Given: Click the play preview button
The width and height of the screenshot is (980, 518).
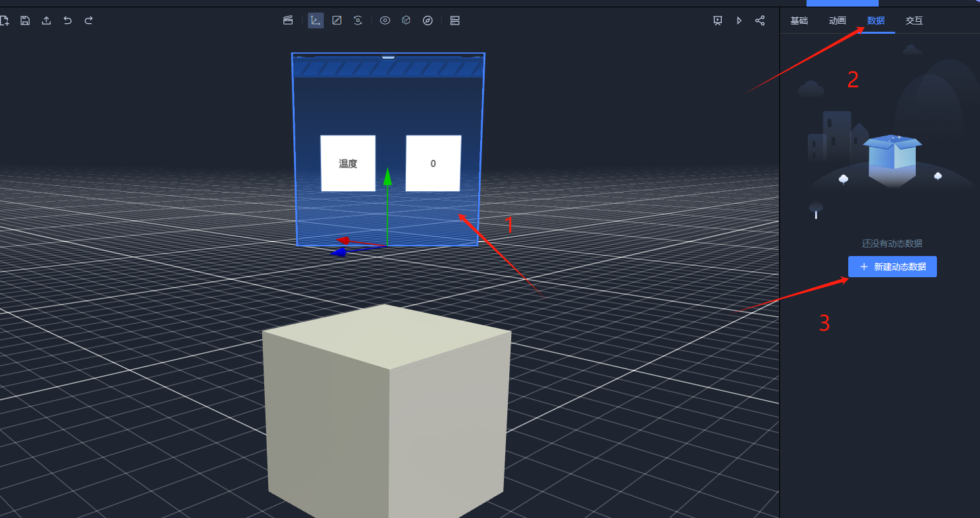Looking at the screenshot, I should (739, 21).
